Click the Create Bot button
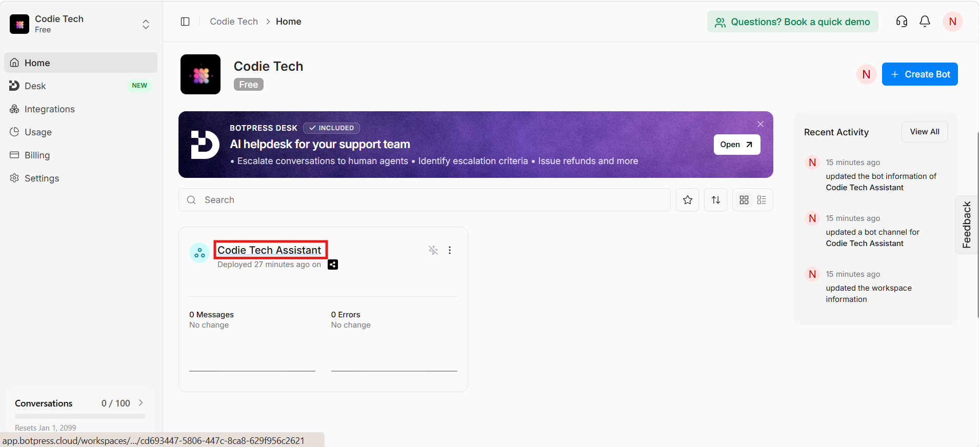 coord(919,74)
